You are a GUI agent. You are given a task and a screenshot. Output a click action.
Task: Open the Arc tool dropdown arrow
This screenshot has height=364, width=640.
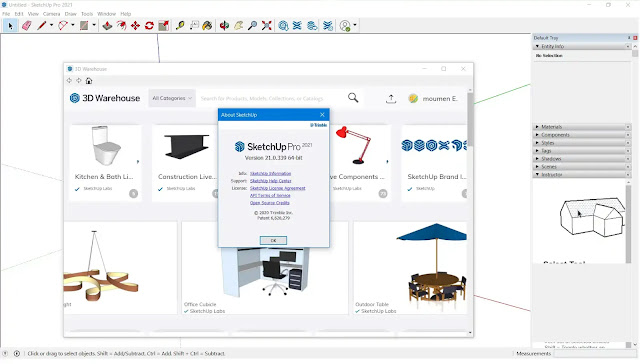(x=73, y=25)
